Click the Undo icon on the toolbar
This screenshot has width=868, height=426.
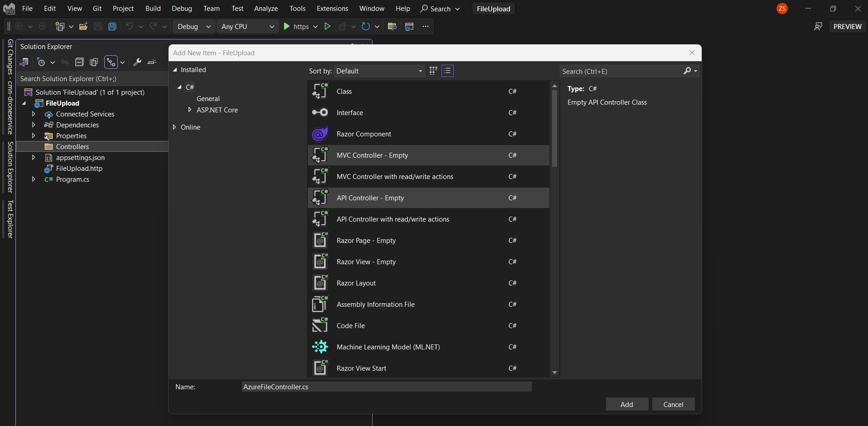(x=129, y=26)
